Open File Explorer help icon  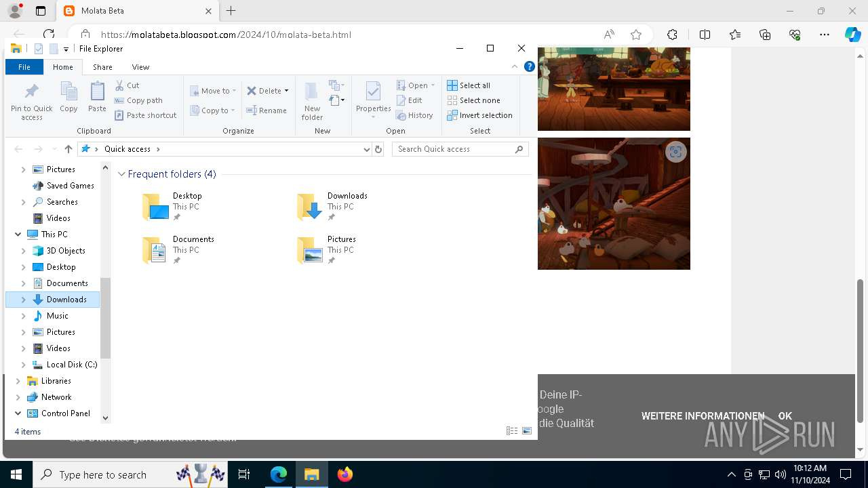coord(530,66)
